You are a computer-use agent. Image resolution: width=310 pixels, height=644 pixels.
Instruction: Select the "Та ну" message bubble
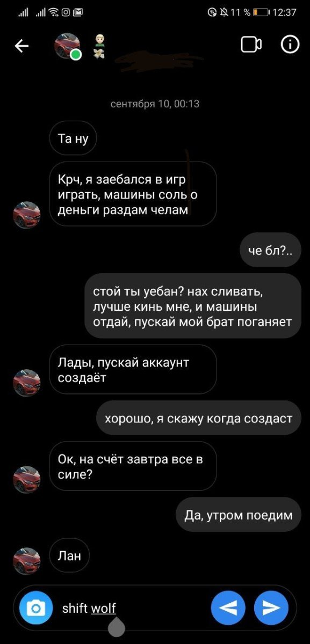click(73, 139)
